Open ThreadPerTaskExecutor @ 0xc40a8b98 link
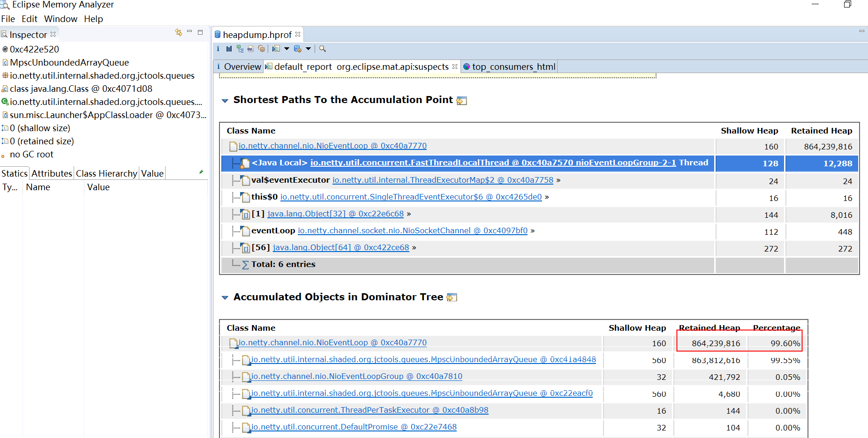Image resolution: width=868 pixels, height=438 pixels. (x=370, y=410)
